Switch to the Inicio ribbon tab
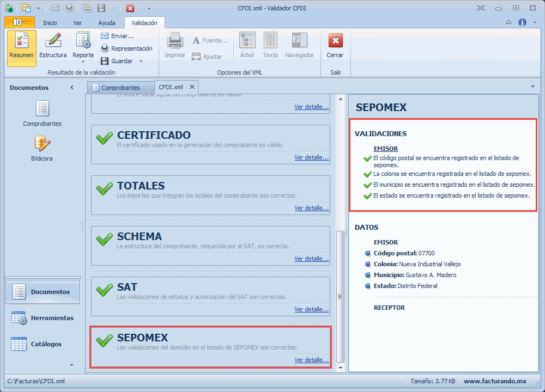This screenshot has width=545, height=392. tap(50, 23)
